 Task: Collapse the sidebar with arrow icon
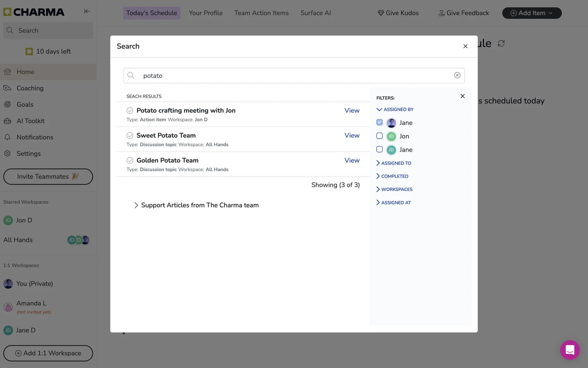(87, 11)
